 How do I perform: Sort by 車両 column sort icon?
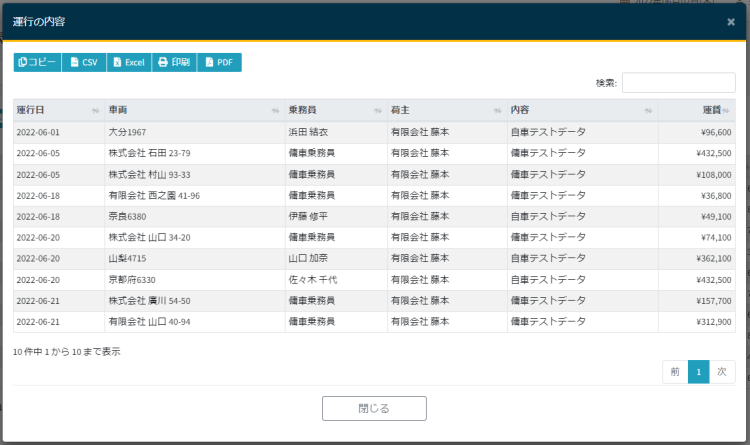click(275, 110)
